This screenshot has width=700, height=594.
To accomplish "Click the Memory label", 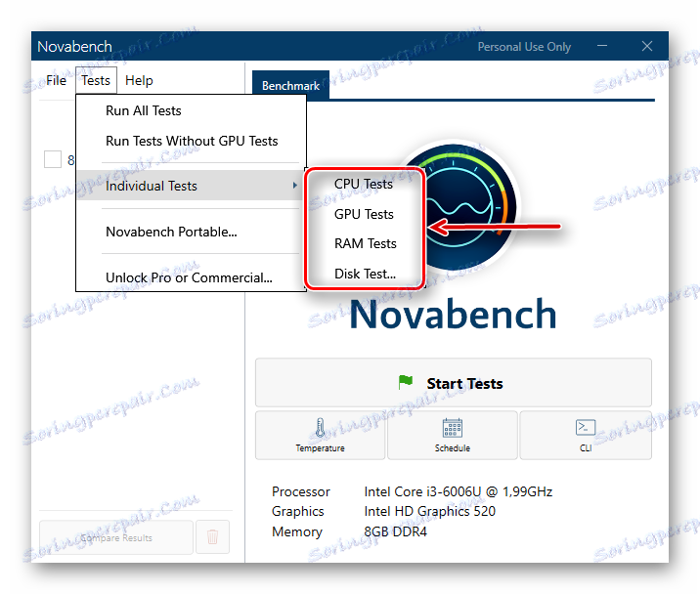I will coord(297,532).
